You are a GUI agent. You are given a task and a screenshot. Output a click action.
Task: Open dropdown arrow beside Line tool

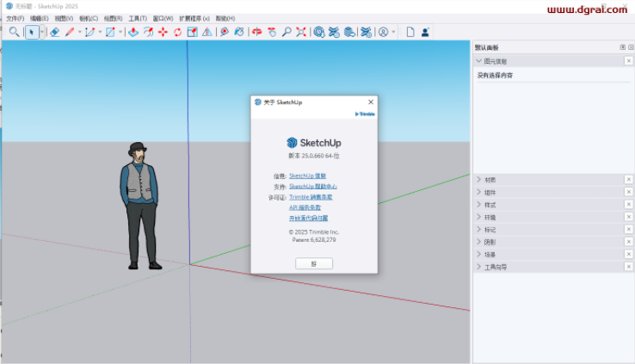tap(80, 32)
